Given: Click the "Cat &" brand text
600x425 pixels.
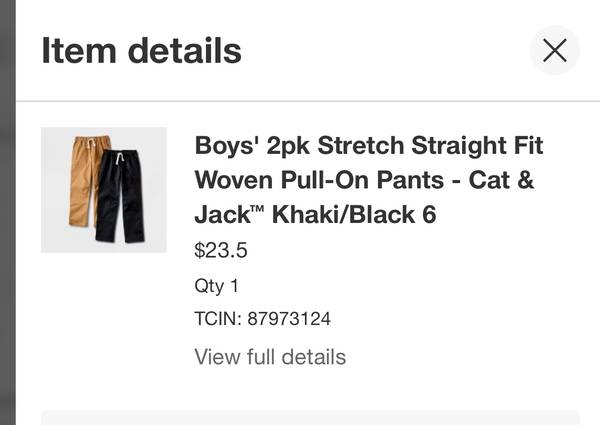Looking at the screenshot, I should click(x=501, y=180).
